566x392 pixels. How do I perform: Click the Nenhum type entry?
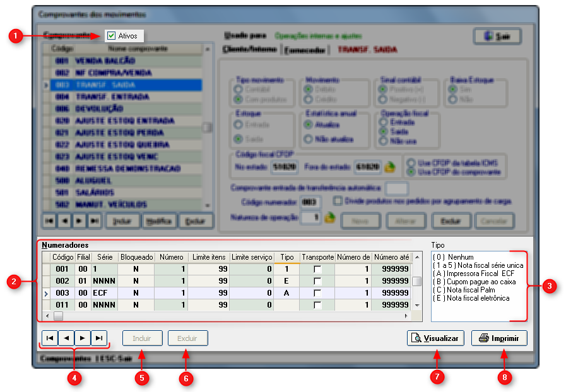(x=453, y=257)
